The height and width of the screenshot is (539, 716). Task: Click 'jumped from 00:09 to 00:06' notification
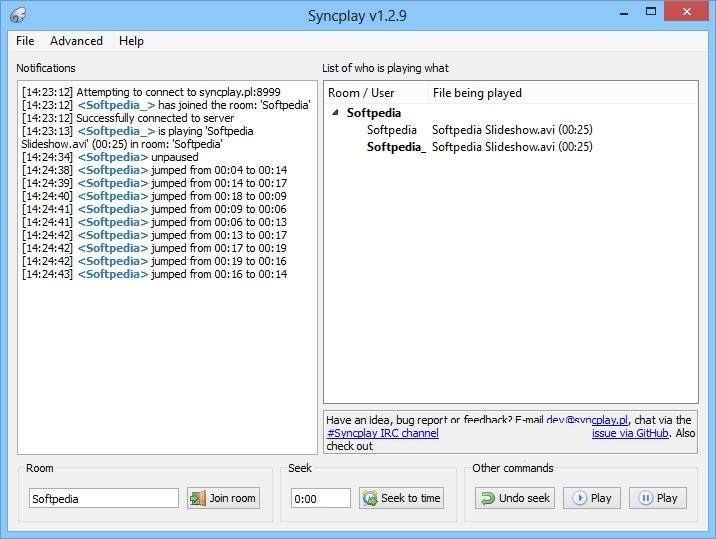point(154,209)
